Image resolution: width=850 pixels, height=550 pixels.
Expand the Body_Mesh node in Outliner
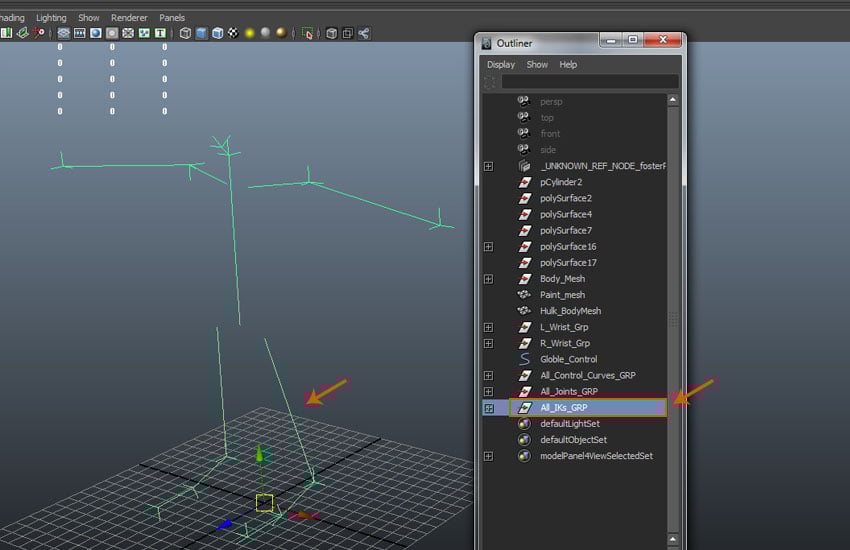(x=488, y=279)
